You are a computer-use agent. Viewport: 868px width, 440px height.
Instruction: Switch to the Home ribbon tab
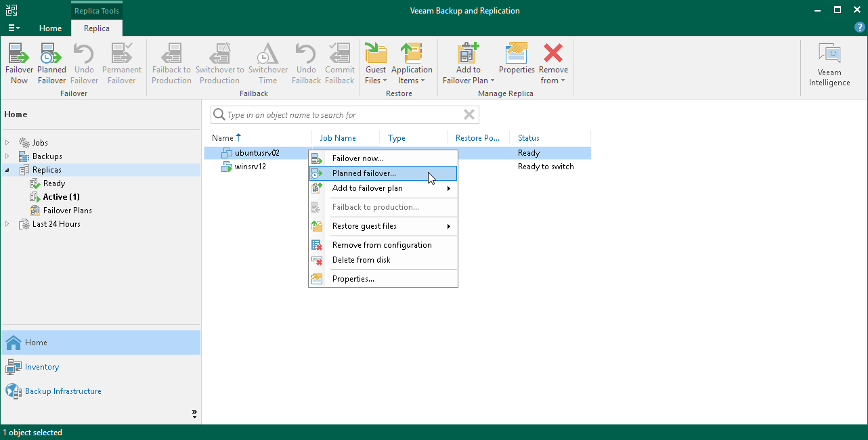(50, 28)
